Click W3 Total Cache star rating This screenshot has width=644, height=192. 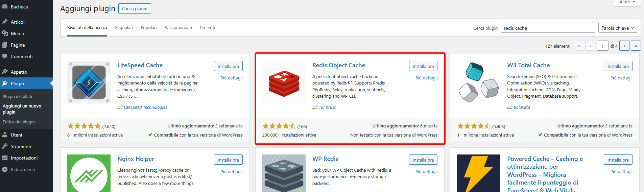(474, 126)
